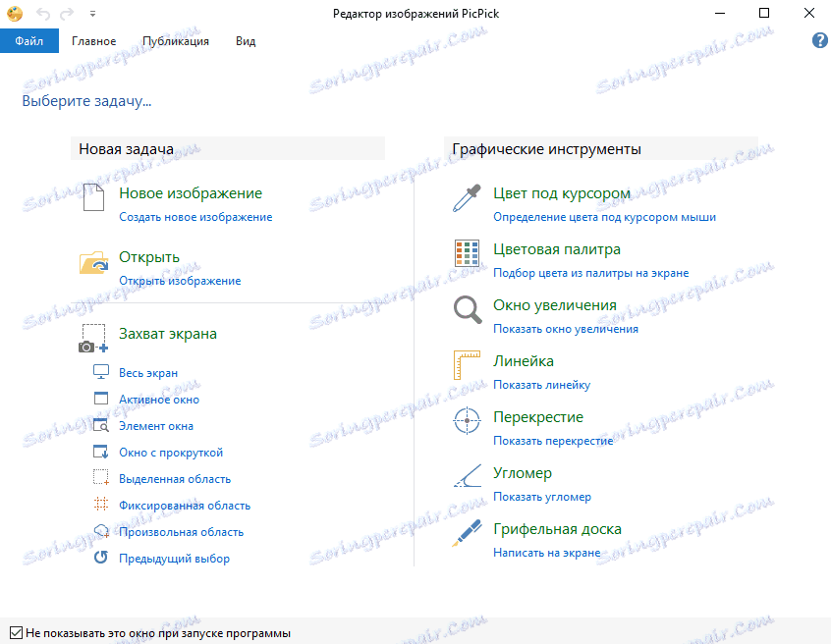Click 'Линейка' heading
Screen dimensions: 831x644
tap(524, 361)
